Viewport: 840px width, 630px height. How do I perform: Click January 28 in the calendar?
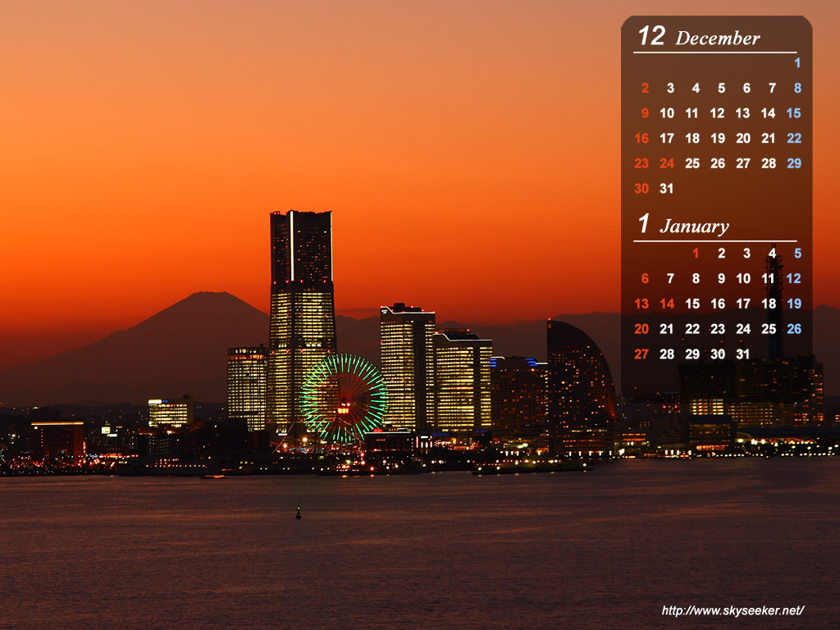pyautogui.click(x=666, y=354)
